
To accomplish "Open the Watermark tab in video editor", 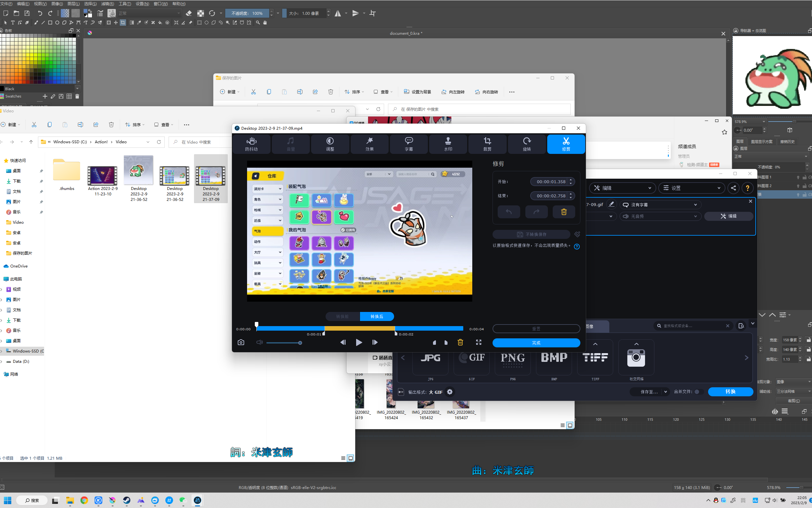I will coord(448,144).
